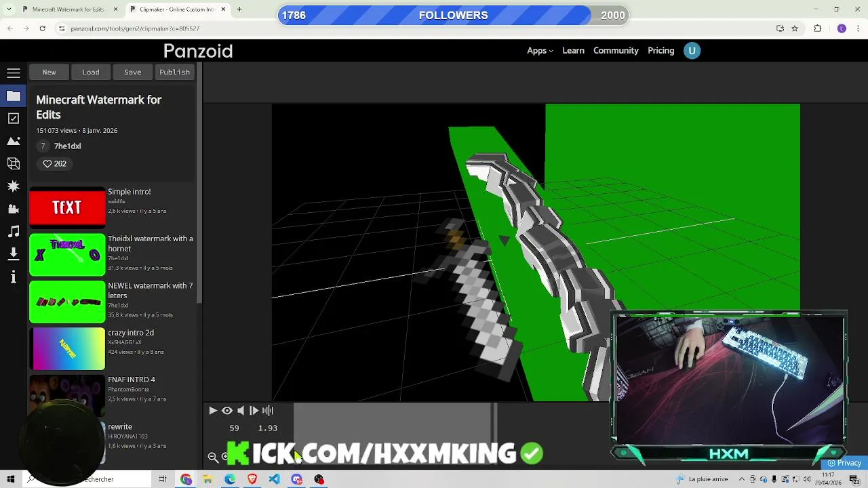Viewport: 868px width, 488px height.
Task: Open the Pricing page
Action: [660, 50]
